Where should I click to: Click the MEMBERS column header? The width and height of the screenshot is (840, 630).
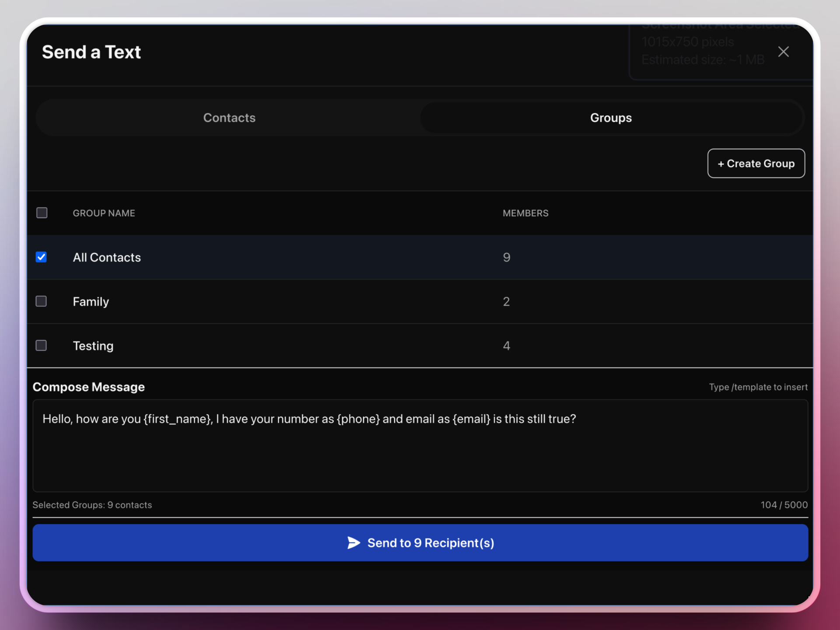pos(525,213)
